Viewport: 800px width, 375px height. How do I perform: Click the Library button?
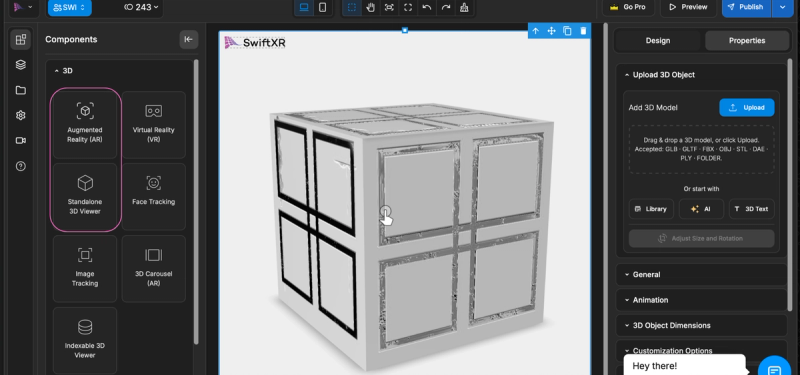(x=651, y=209)
